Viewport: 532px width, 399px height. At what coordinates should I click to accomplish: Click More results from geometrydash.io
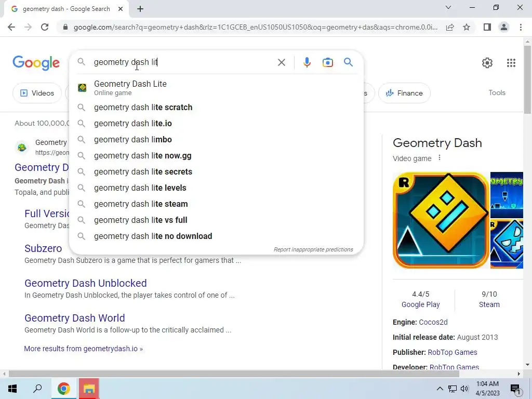(x=84, y=349)
